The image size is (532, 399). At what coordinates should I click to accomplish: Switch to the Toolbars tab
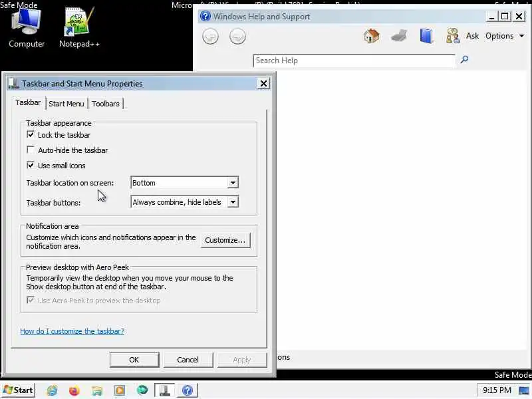click(106, 104)
